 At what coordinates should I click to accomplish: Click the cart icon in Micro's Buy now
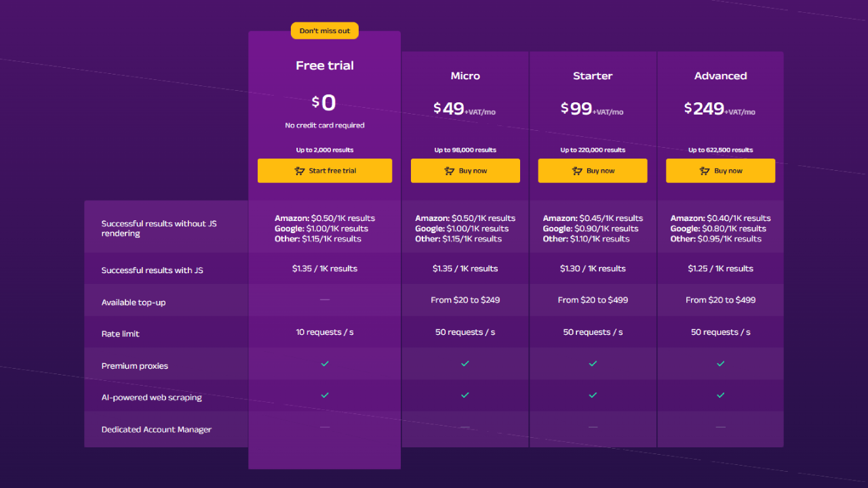tap(449, 171)
